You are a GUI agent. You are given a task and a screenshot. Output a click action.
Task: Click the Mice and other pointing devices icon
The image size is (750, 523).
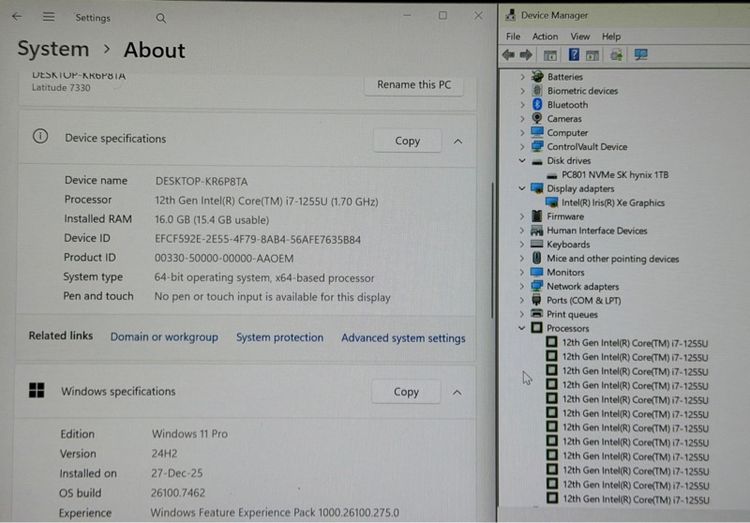point(537,258)
